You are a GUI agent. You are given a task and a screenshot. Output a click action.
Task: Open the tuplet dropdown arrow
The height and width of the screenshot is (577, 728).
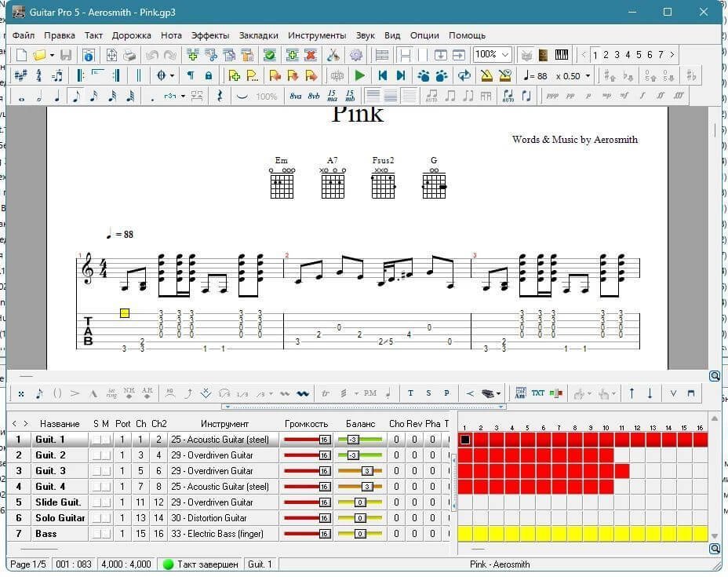[x=183, y=96]
